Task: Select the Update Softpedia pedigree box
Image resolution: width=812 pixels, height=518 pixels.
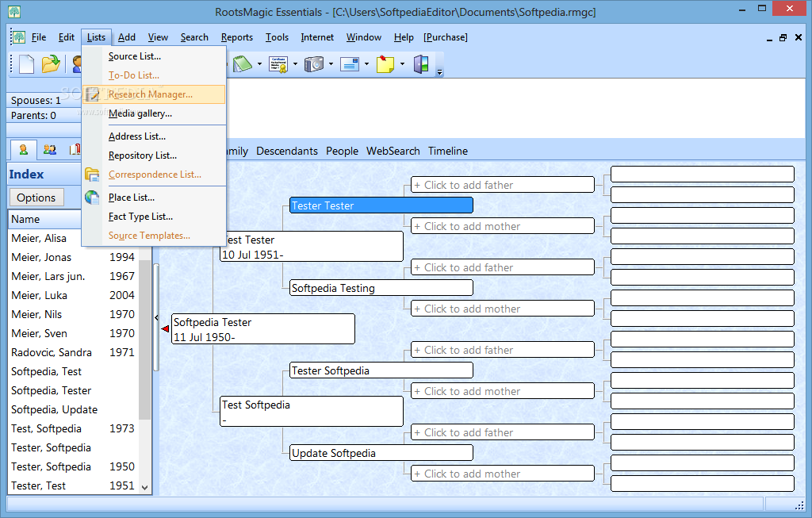Action: point(381,453)
